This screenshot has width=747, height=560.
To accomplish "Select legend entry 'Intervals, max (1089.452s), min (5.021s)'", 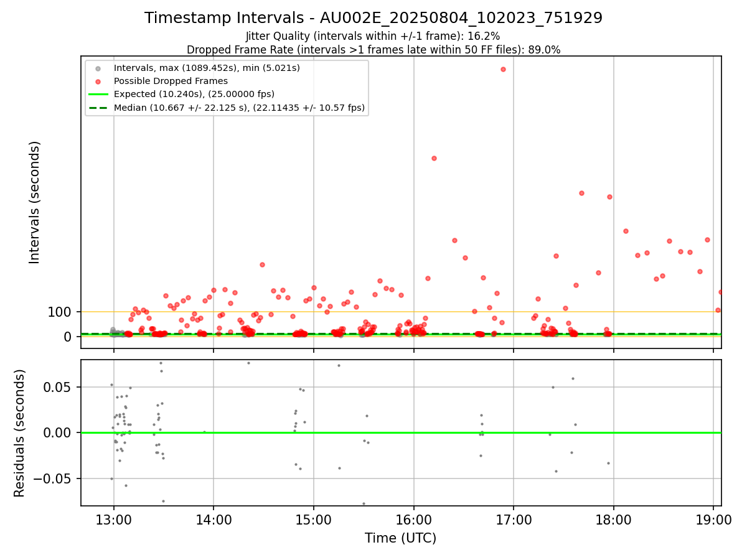I will point(207,68).
